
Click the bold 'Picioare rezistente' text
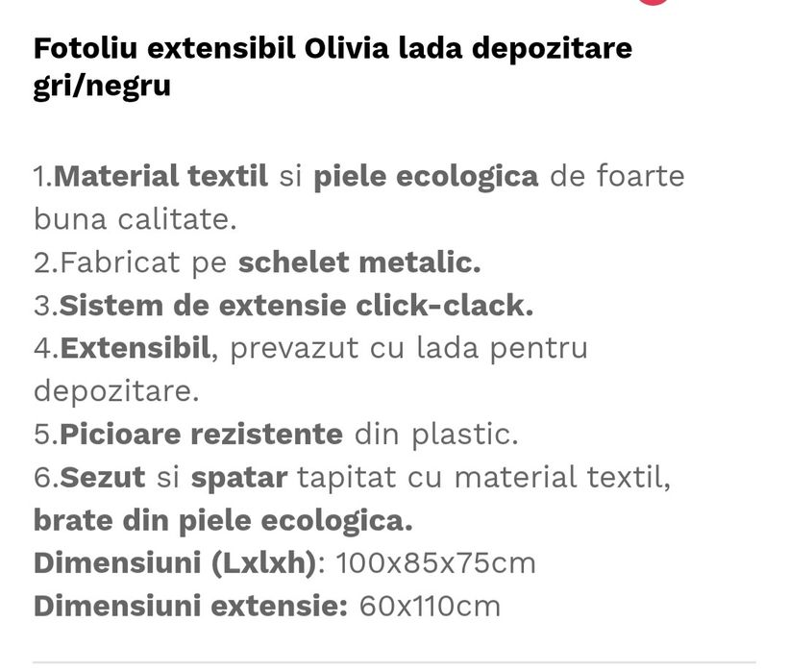[201, 434]
